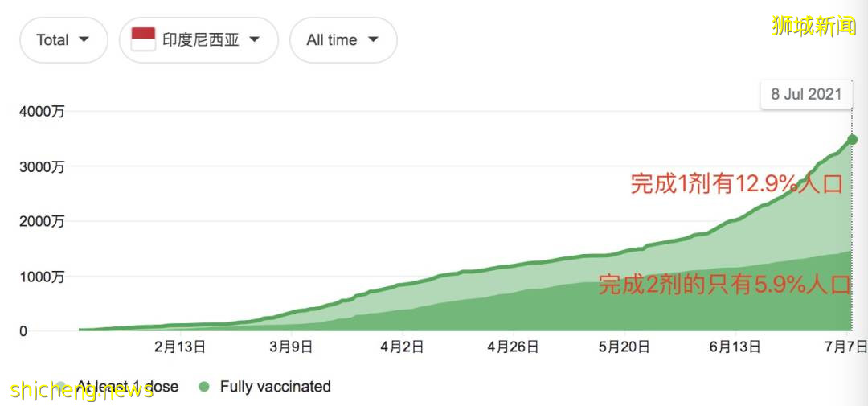The width and height of the screenshot is (868, 406).
Task: Click the 4000万 y-axis label
Action: pyautogui.click(x=42, y=112)
